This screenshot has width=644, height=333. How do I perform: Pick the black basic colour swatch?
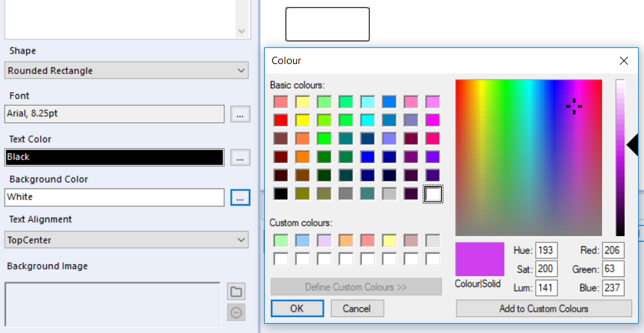pos(281,194)
